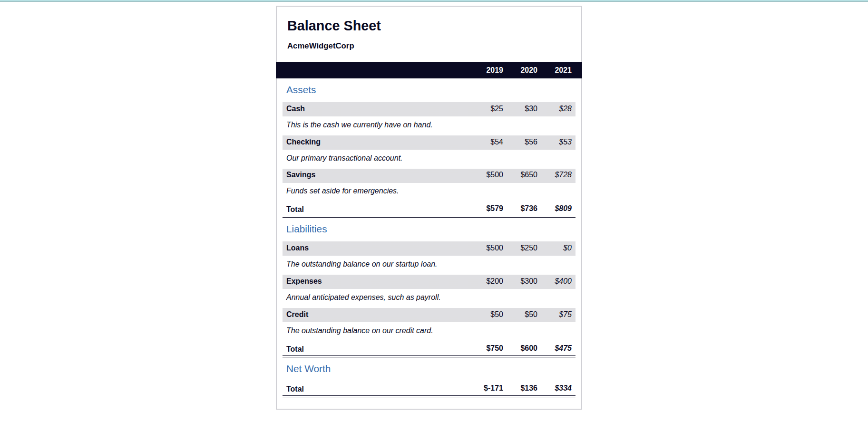
Task: Click the 'Funds set aside for emergencies' description
Action: point(342,191)
